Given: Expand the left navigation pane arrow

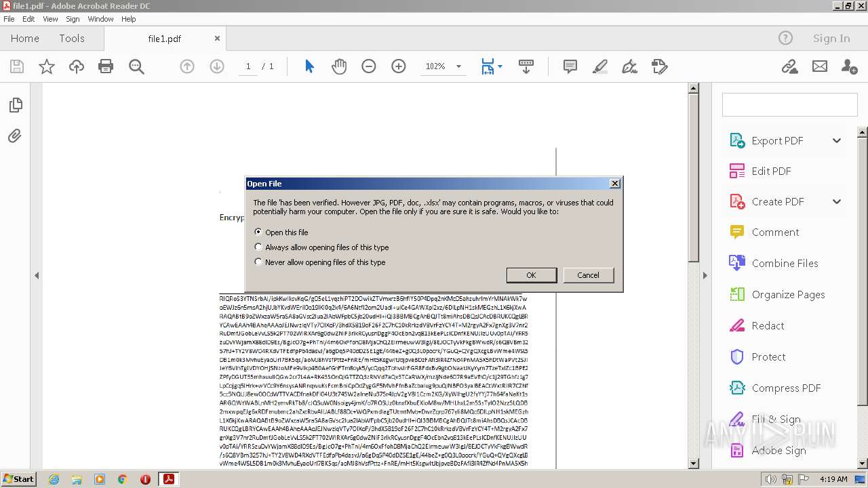Looking at the screenshot, I should coord(37,275).
